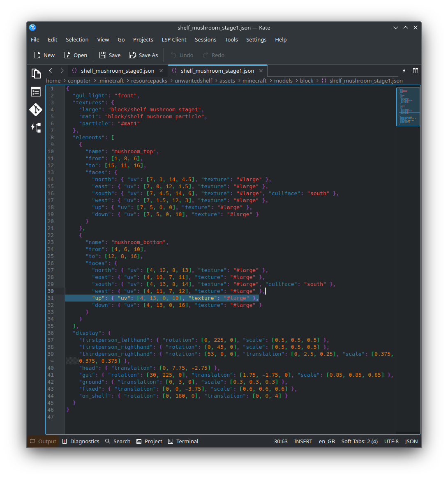Open the Git sidebar panel
448x479 pixels.
point(36,110)
